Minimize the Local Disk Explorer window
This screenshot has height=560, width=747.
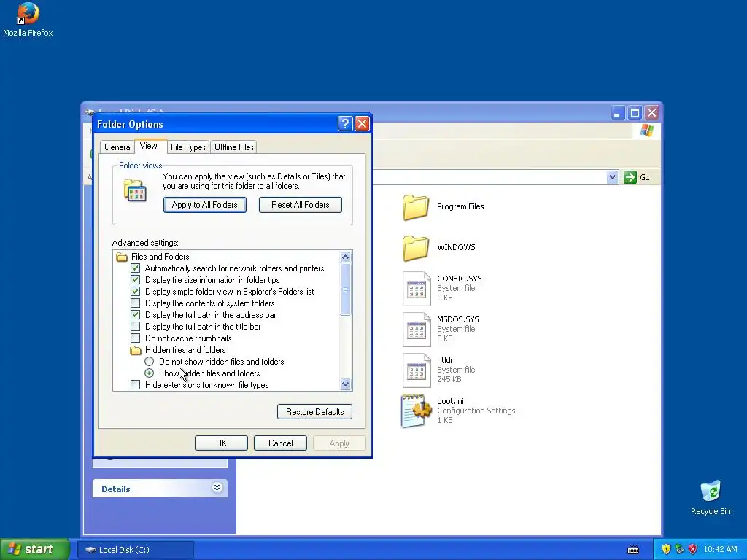(617, 113)
